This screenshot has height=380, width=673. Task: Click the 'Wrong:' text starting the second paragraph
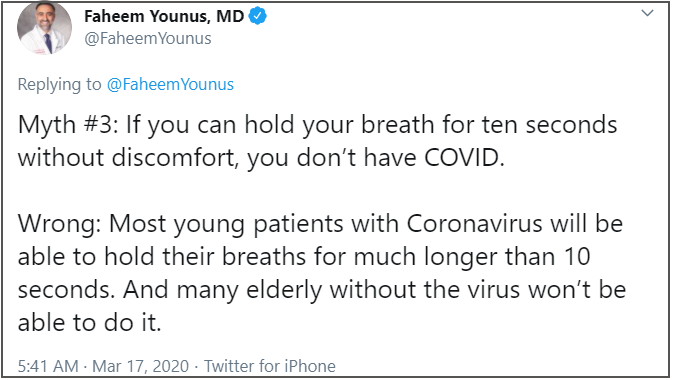[59, 225]
